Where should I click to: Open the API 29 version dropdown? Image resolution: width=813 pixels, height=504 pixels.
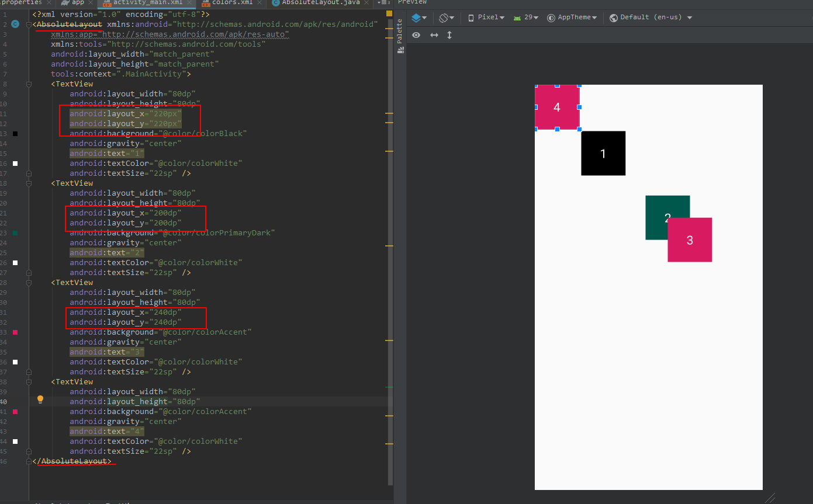[x=525, y=18]
